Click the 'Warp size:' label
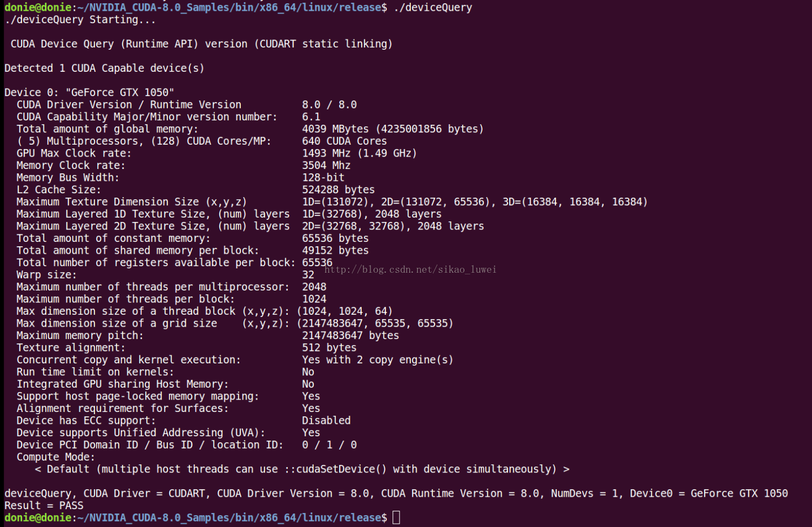 coord(46,275)
